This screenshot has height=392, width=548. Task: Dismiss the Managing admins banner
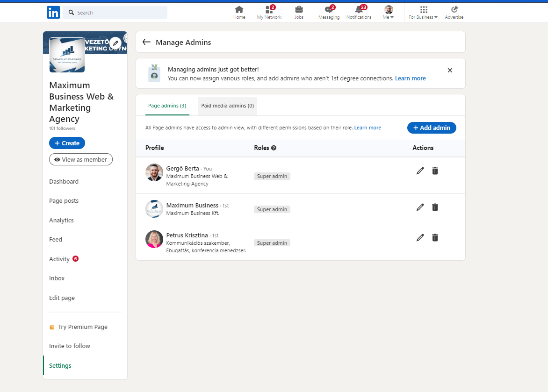tap(450, 70)
